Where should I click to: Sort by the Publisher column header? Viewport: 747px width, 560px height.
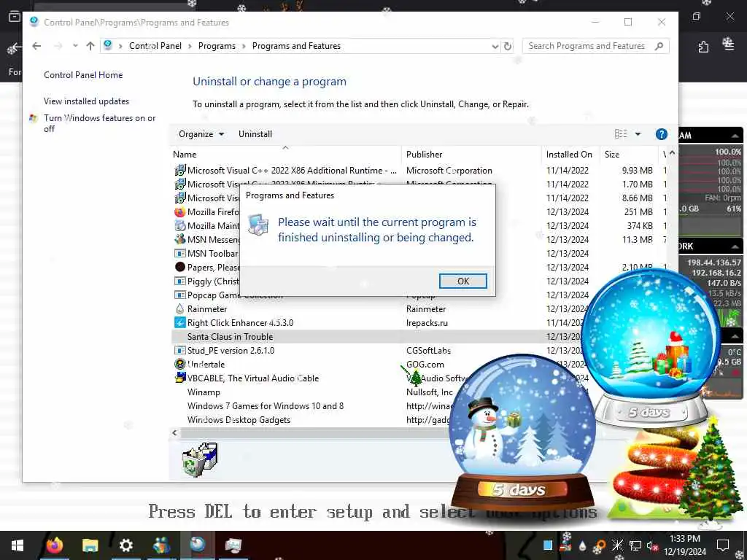click(472, 155)
